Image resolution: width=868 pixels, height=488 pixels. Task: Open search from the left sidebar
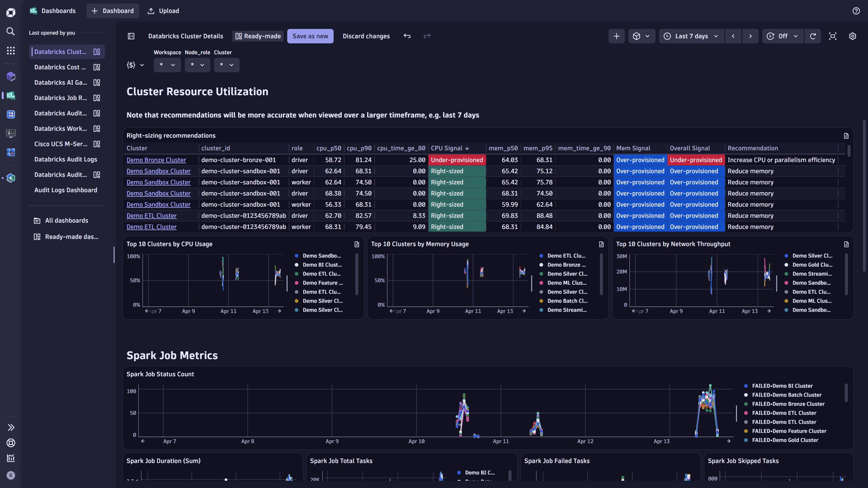pyautogui.click(x=11, y=31)
